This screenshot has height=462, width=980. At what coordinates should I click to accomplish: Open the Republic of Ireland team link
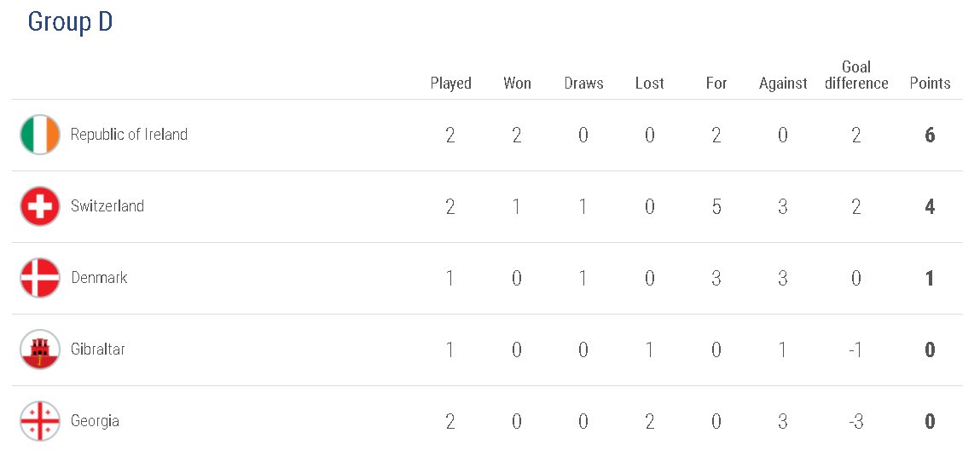(x=129, y=135)
